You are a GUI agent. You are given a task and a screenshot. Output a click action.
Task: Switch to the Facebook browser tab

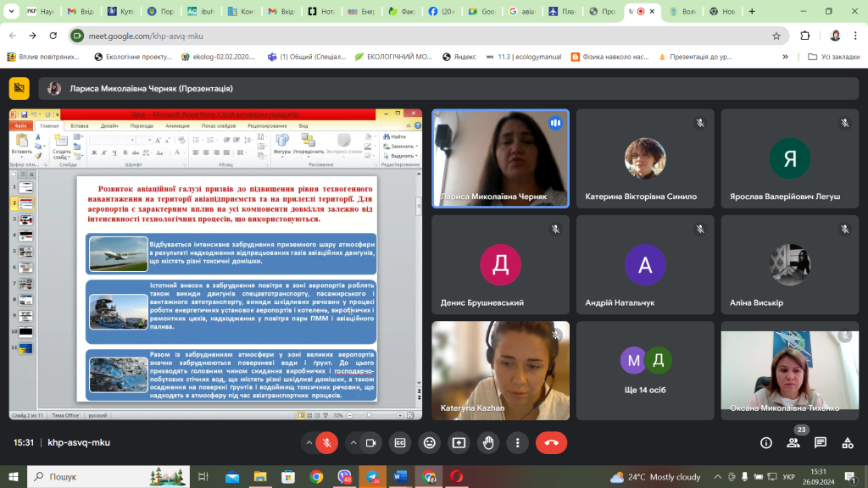click(441, 13)
